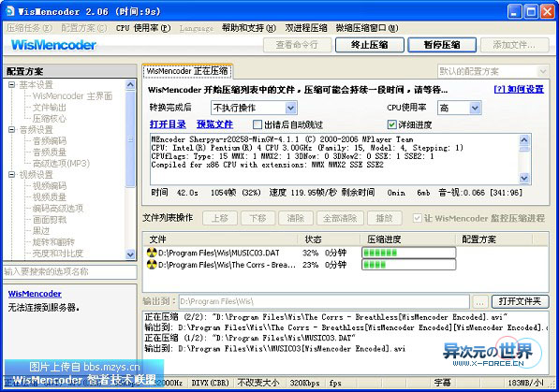Click MEncoder log scrollbar up arrow
The image size is (559, 392).
(x=524, y=139)
